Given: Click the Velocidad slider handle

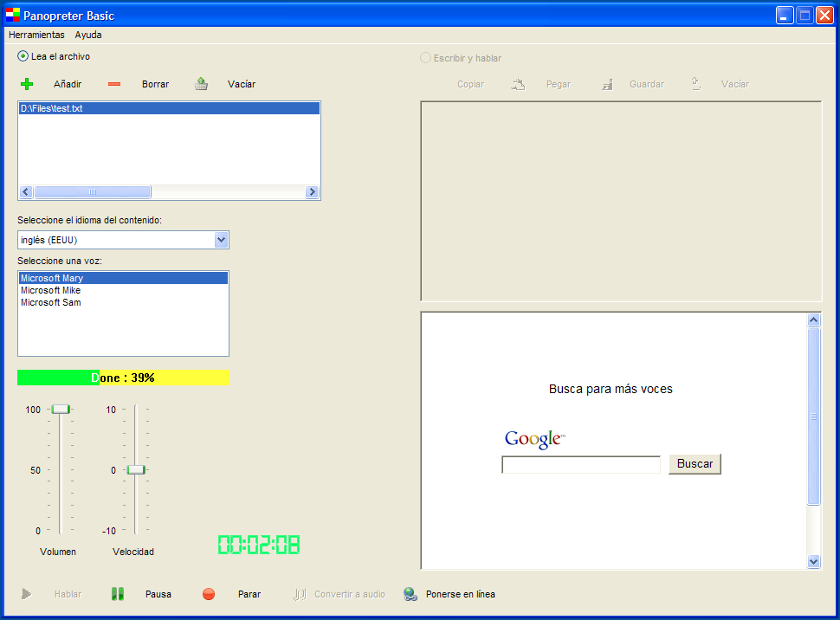Looking at the screenshot, I should 136,470.
